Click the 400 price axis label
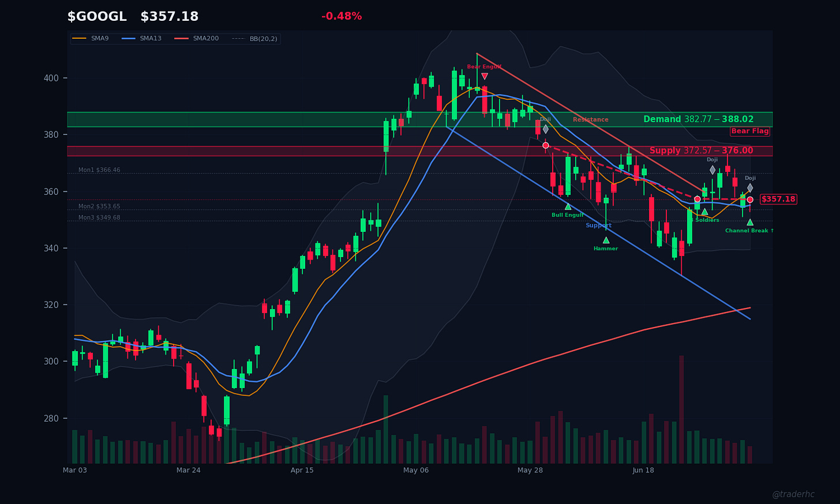Viewport: 840px width, 504px height. click(52, 78)
